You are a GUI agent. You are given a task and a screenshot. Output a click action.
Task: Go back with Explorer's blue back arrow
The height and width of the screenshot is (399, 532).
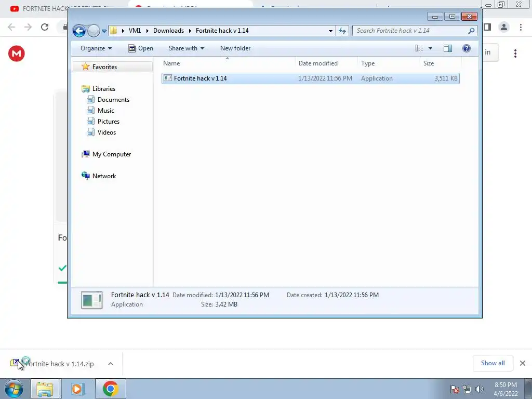point(79,31)
